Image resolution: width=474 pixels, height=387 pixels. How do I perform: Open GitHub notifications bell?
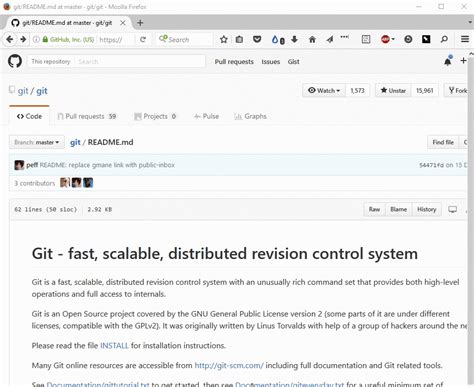448,61
